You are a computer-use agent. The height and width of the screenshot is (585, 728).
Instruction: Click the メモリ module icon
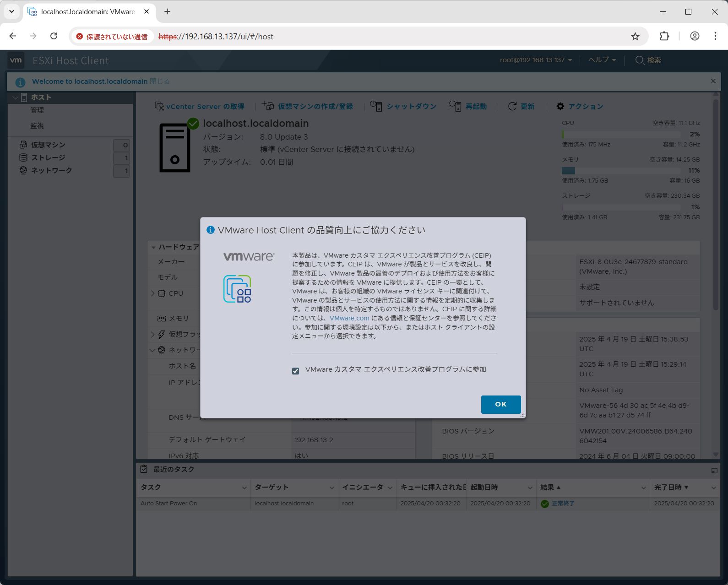point(162,318)
